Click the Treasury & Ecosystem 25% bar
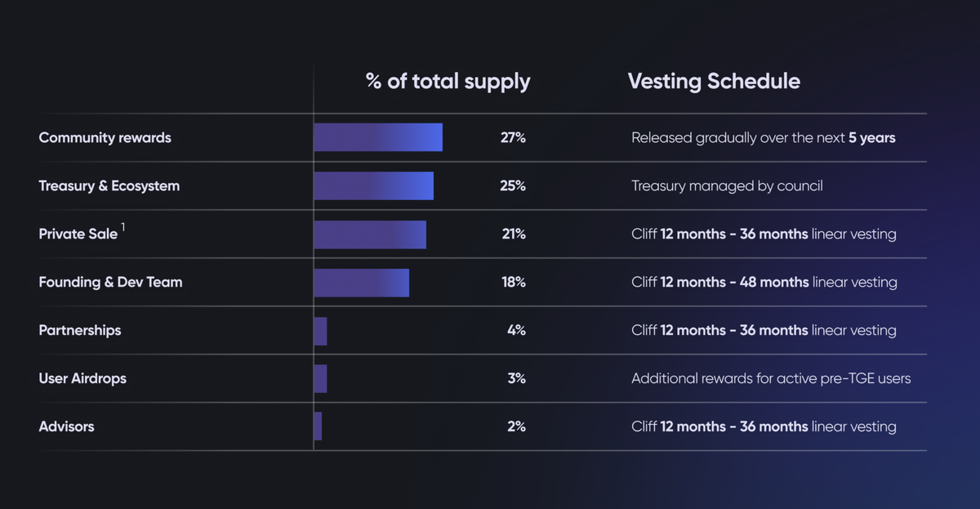The image size is (980, 509). (373, 185)
